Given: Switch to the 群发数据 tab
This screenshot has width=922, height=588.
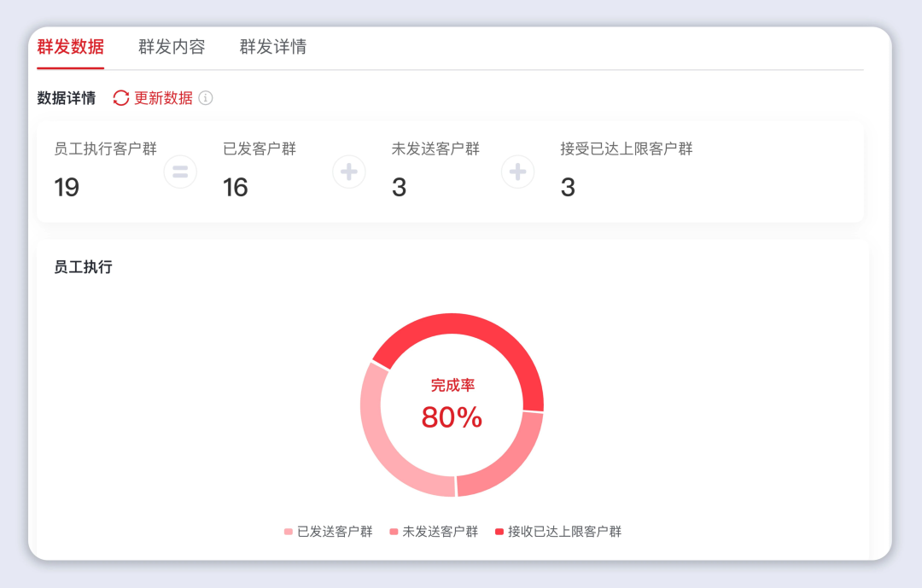Looking at the screenshot, I should click(x=71, y=47).
